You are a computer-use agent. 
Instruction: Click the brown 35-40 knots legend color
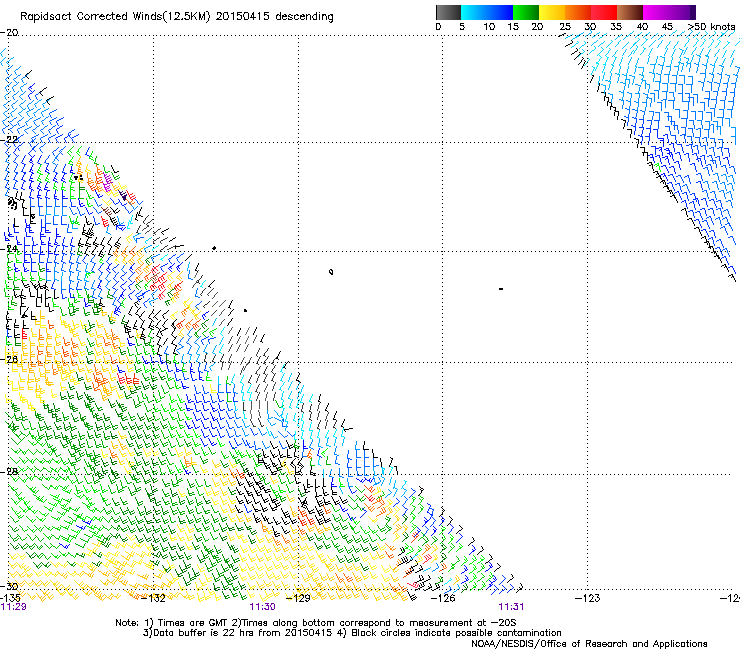(x=630, y=12)
